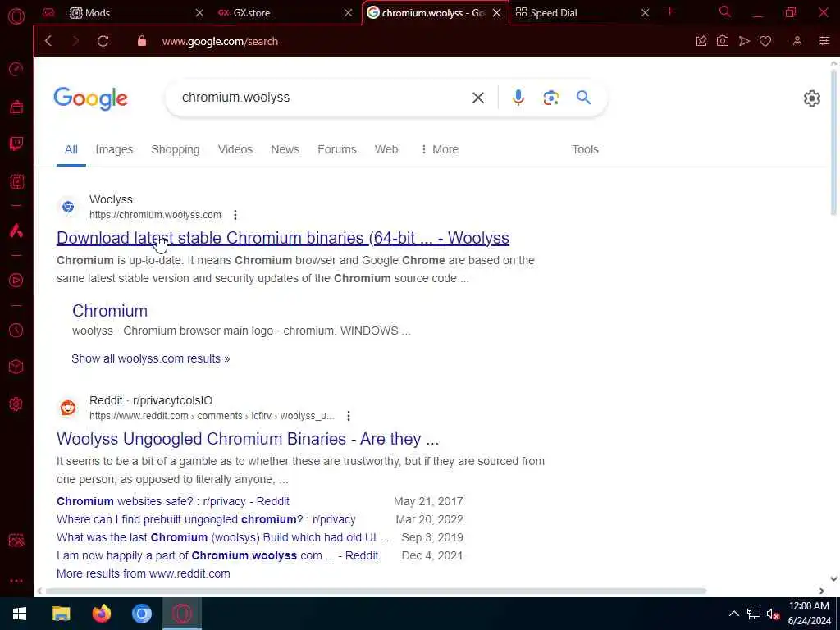840x630 pixels.
Task: Open File Explorer from taskbar
Action: (61, 614)
